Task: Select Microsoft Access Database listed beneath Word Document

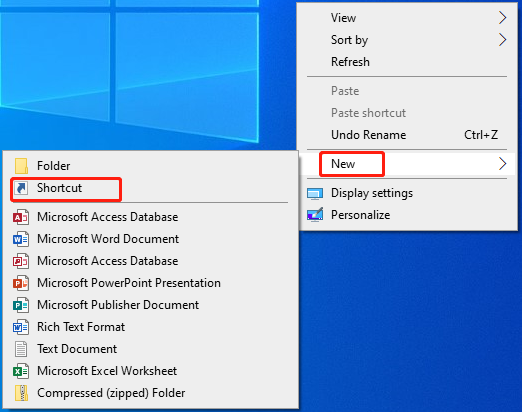Action: point(151,261)
